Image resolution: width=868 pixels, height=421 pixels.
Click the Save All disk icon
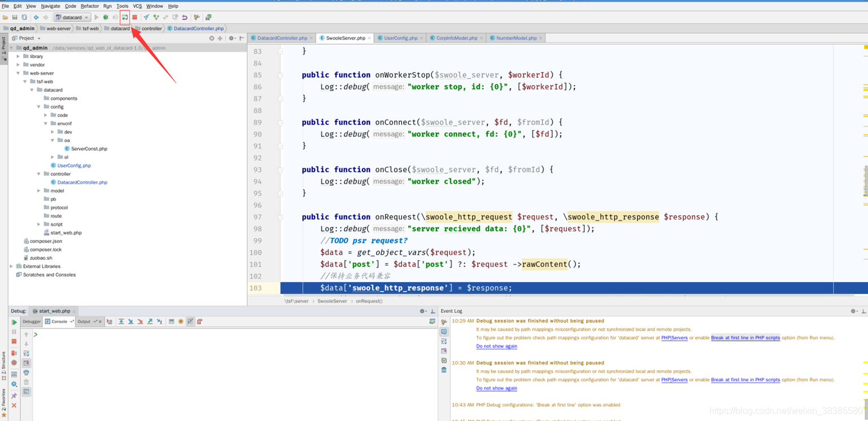(x=15, y=17)
